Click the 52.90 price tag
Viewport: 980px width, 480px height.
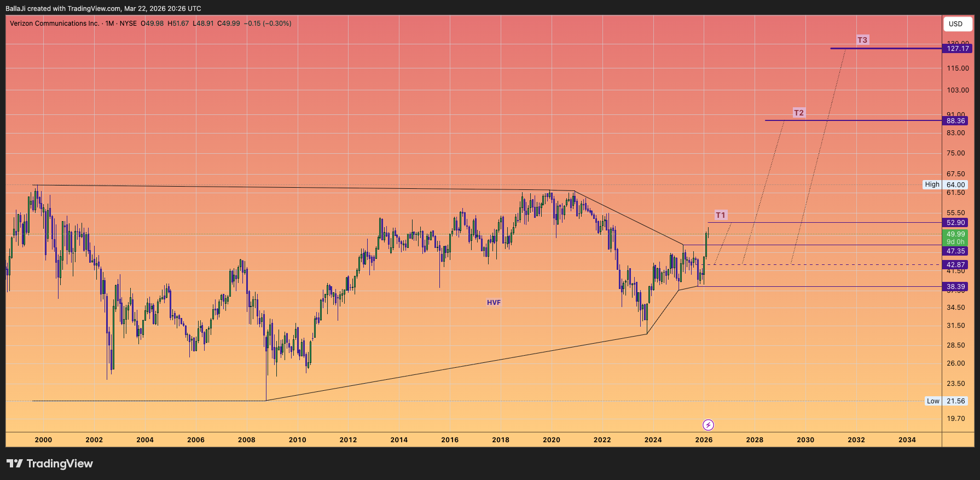click(x=955, y=223)
